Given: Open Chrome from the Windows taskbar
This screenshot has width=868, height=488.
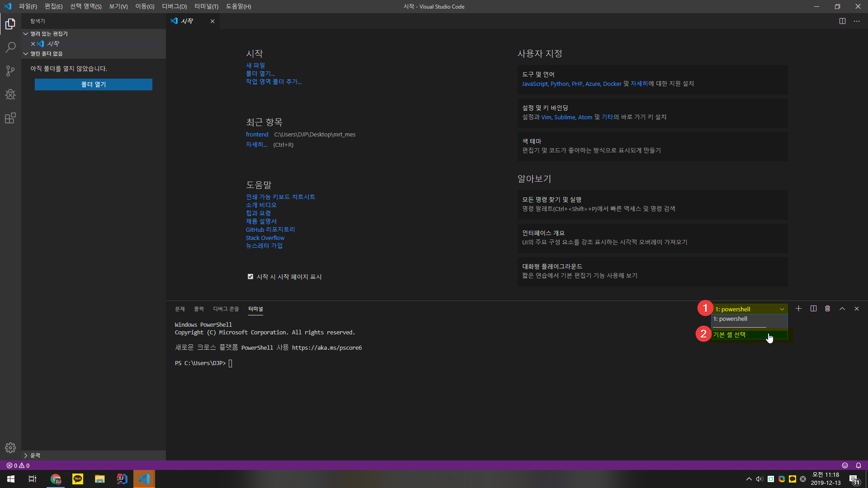Looking at the screenshot, I should (56, 479).
